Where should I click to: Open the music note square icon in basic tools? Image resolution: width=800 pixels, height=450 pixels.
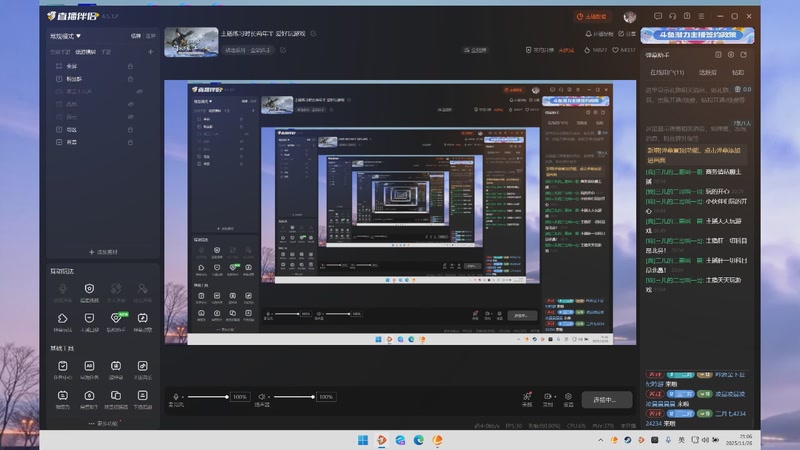coord(142,366)
